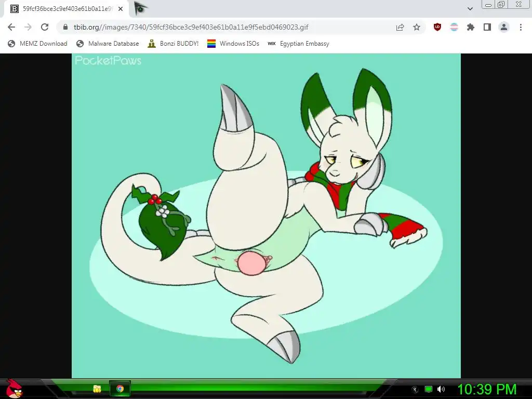Image resolution: width=532 pixels, height=399 pixels.
Task: Click the 10:39 PM taskbar clock
Action: pos(487,389)
